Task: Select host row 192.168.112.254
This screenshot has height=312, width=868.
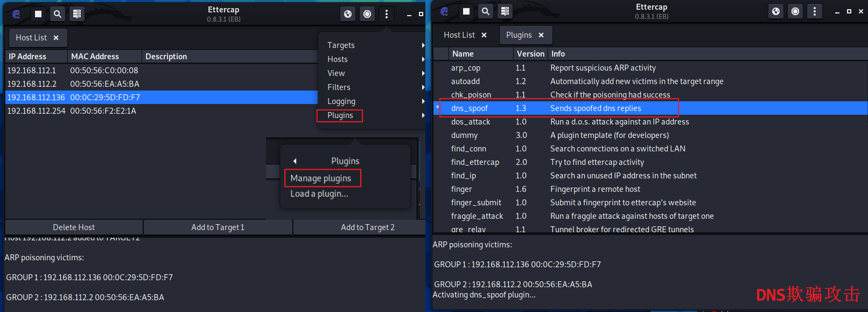Action: click(x=162, y=111)
